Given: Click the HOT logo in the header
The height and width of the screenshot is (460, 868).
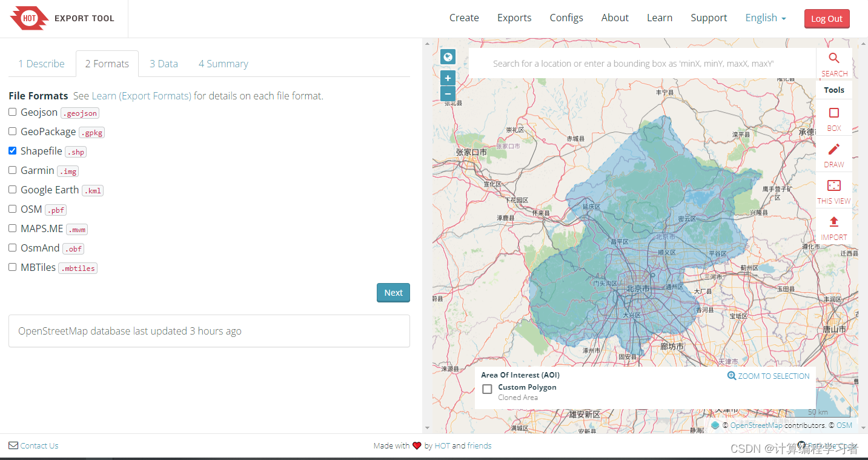Looking at the screenshot, I should point(29,18).
